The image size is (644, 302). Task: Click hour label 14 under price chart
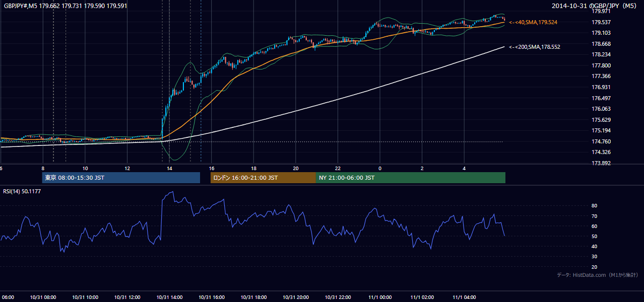pyautogui.click(x=169, y=168)
